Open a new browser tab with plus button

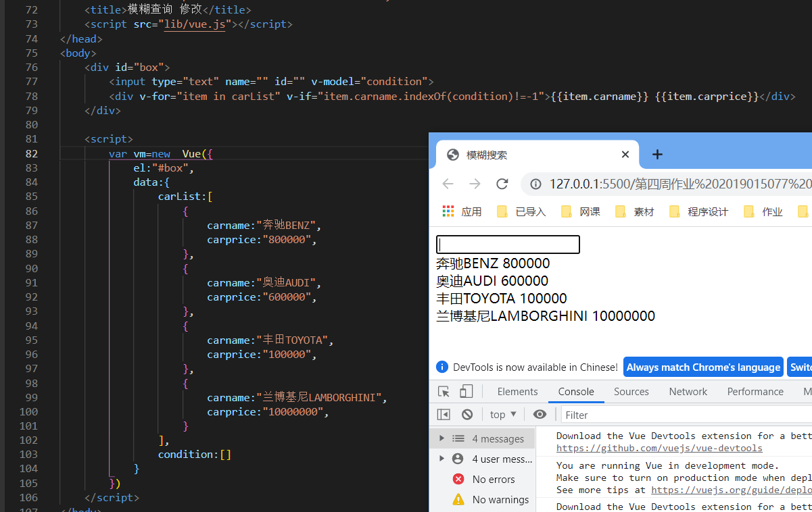pos(657,155)
